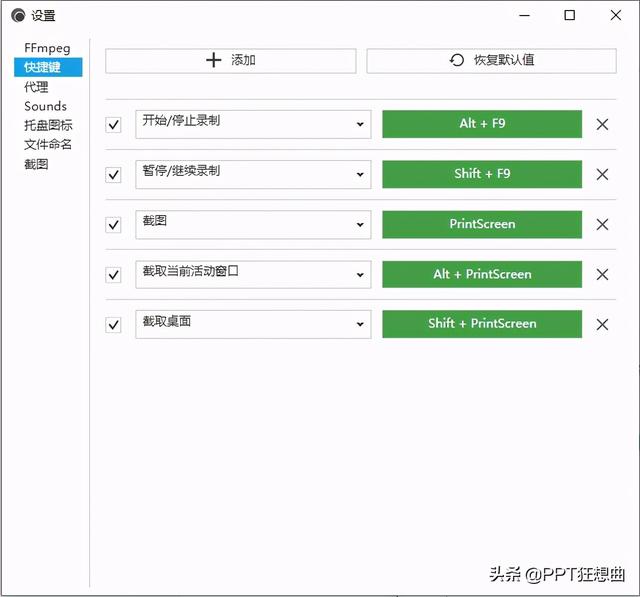Screen dimensions: 640x597
Task: Go to the Sounds settings section
Action: pyautogui.click(x=46, y=106)
